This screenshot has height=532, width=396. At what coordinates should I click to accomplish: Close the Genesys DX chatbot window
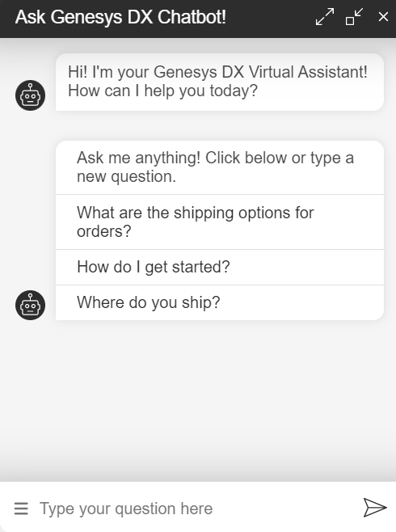click(x=383, y=17)
